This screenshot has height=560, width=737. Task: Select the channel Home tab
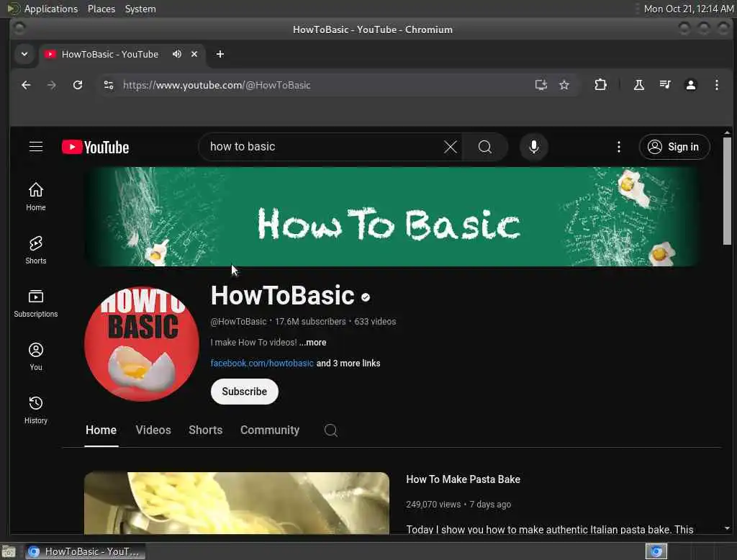101,430
